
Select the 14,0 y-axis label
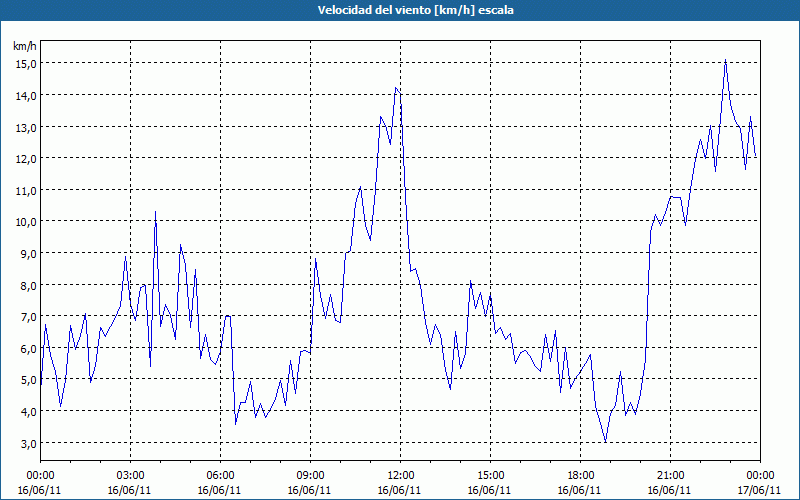[25, 95]
